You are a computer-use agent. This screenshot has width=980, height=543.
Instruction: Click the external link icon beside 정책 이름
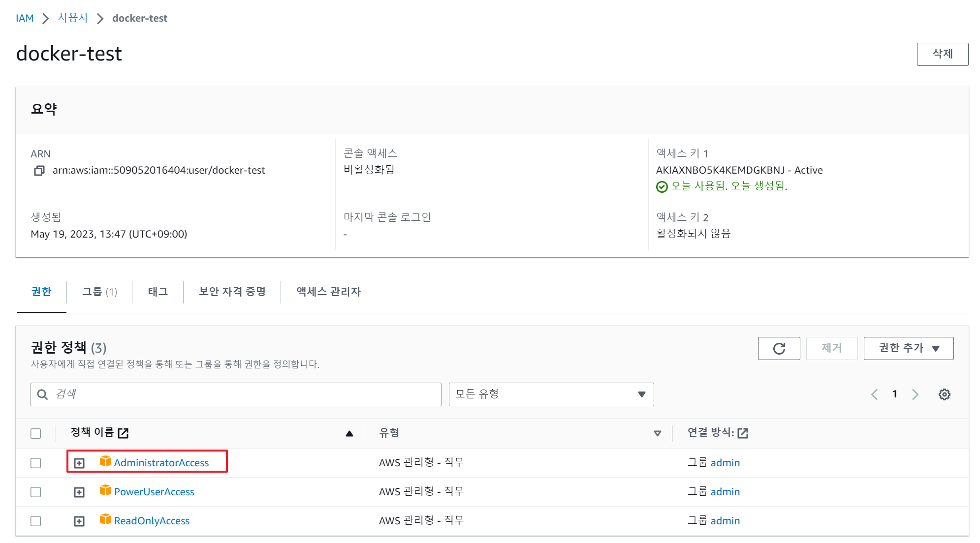[123, 433]
